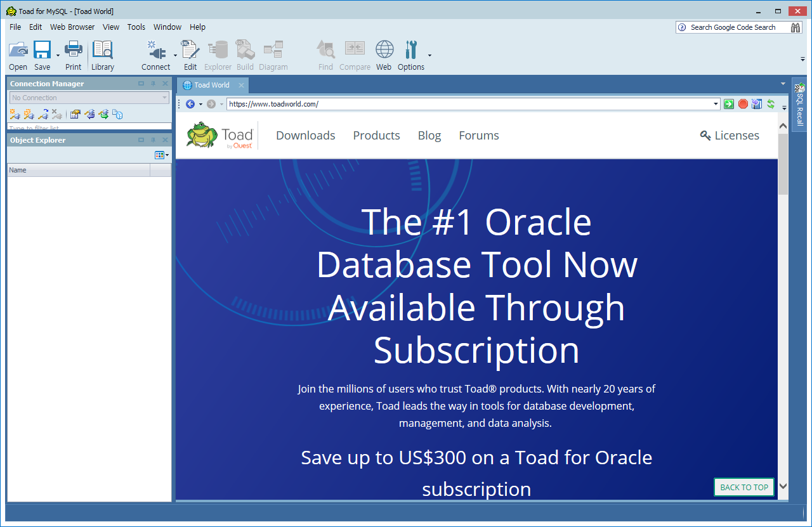812x527 pixels.
Task: Open the document tab list dropdown
Action: (783, 84)
